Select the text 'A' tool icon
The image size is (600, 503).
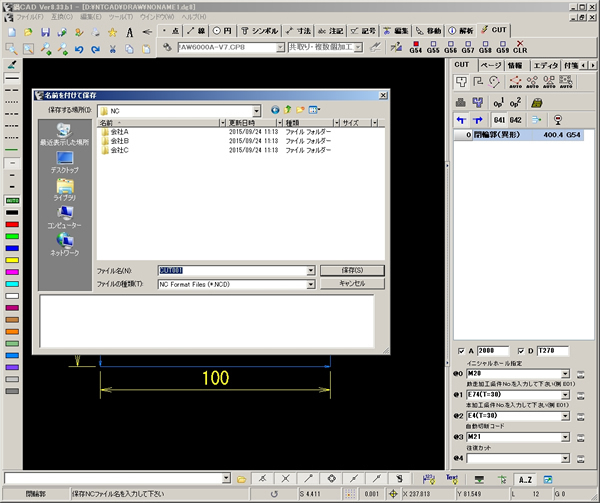tap(130, 32)
